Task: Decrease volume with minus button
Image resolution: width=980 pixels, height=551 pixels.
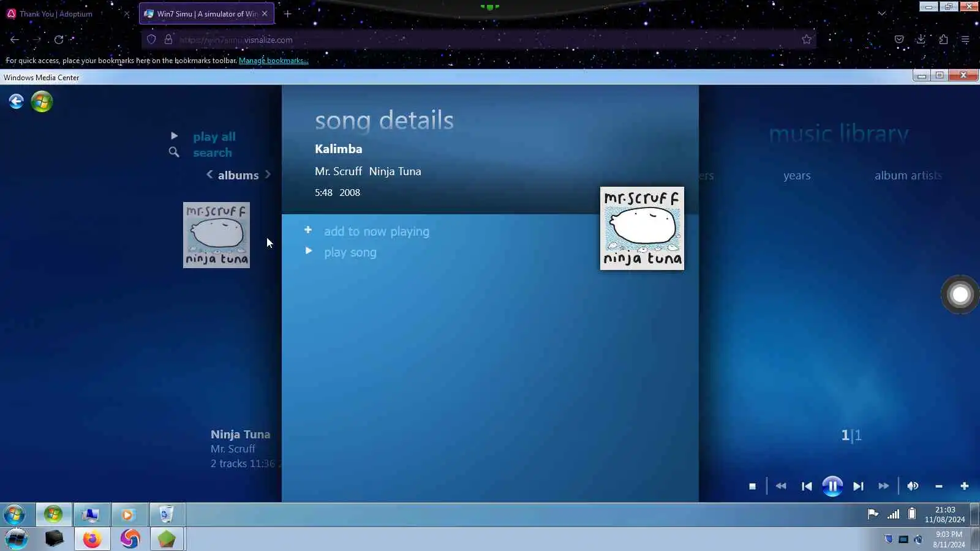Action: [x=939, y=486]
